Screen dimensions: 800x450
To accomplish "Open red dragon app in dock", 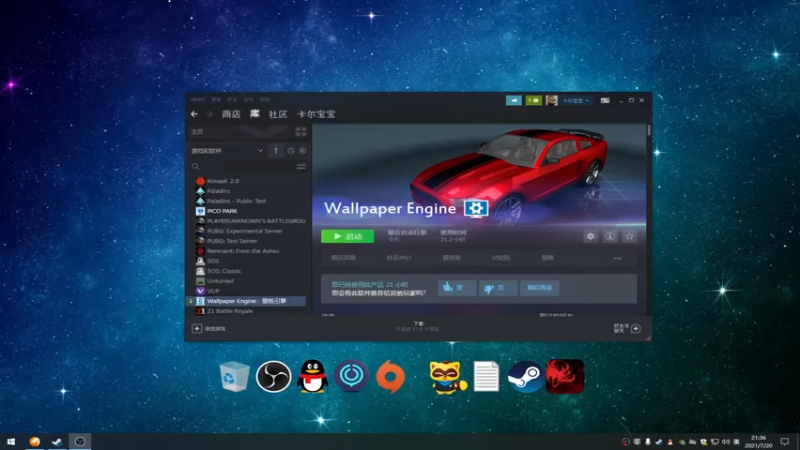I will point(565,377).
